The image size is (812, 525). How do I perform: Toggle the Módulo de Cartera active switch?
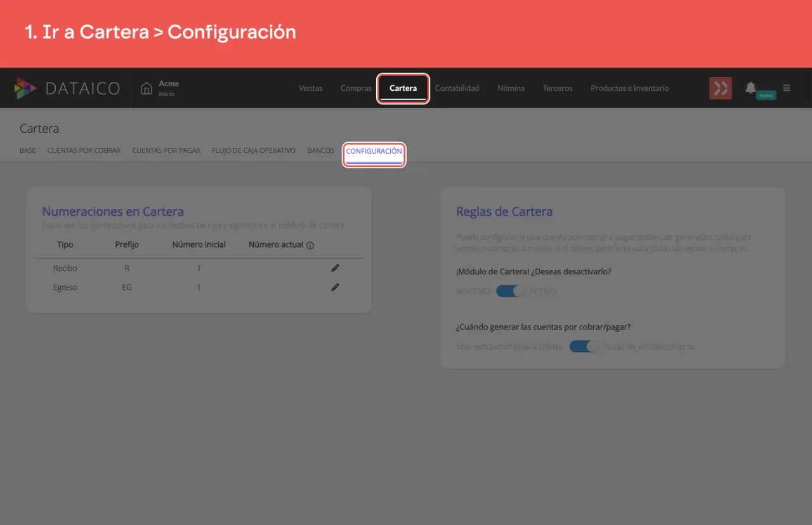(511, 291)
